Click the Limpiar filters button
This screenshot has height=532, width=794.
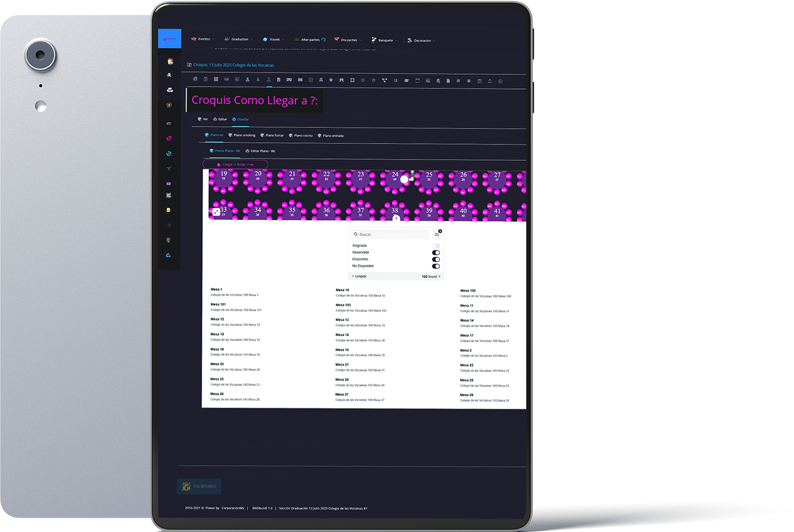click(359, 276)
